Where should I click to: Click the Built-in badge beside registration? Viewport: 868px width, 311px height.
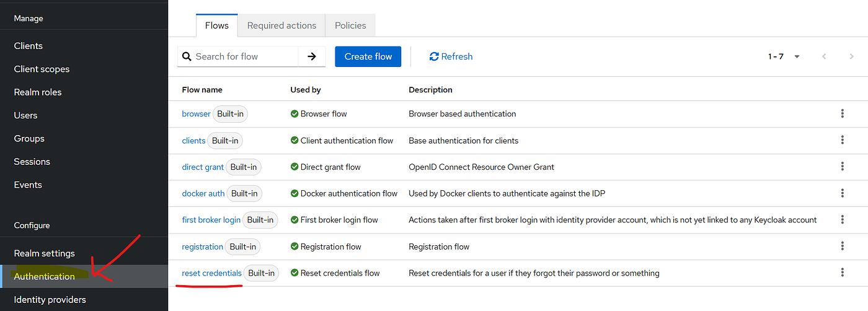point(243,247)
